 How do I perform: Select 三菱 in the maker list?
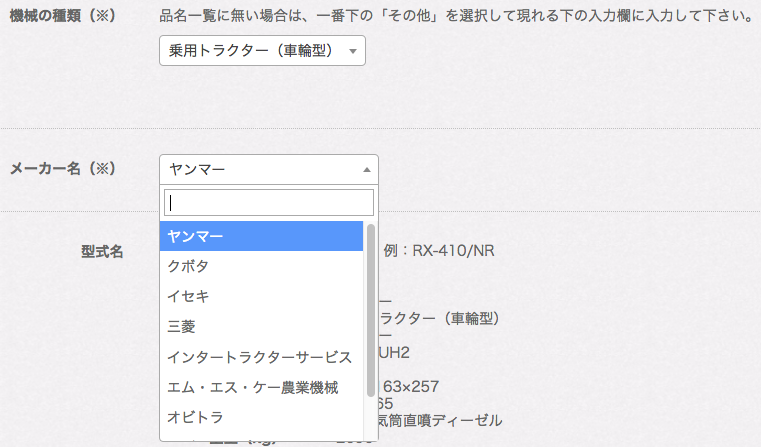pyautogui.click(x=261, y=326)
